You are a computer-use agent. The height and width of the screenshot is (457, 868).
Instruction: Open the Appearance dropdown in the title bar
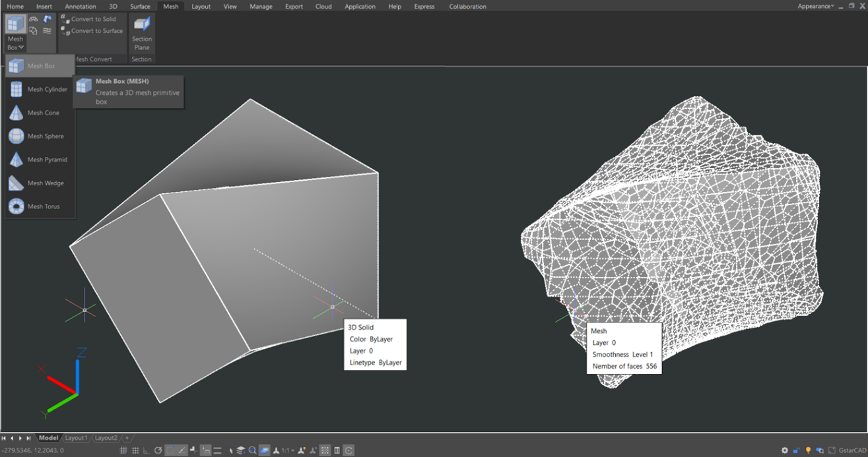[813, 6]
